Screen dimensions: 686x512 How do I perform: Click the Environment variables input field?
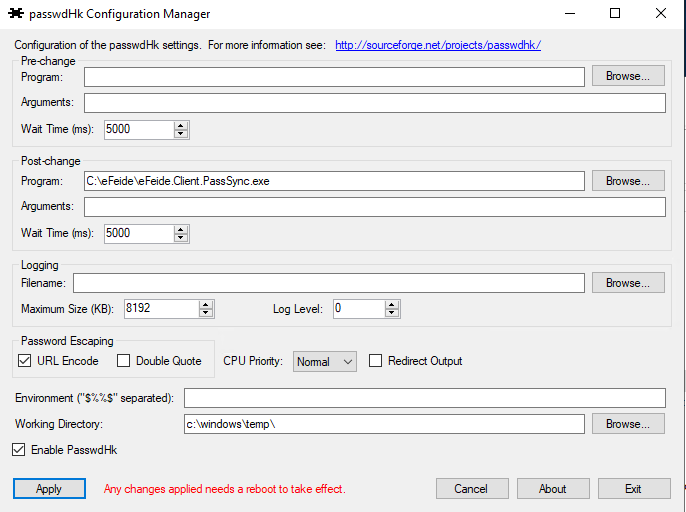pyautogui.click(x=425, y=398)
